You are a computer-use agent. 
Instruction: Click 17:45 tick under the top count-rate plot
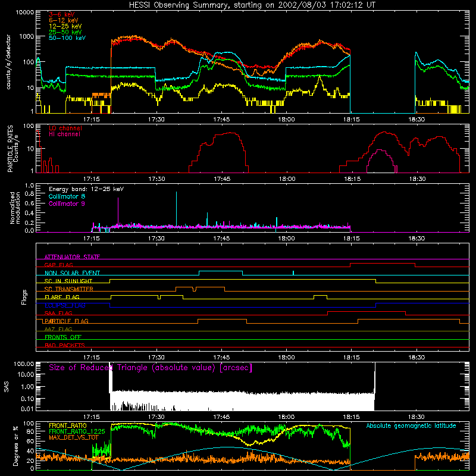[x=221, y=120]
